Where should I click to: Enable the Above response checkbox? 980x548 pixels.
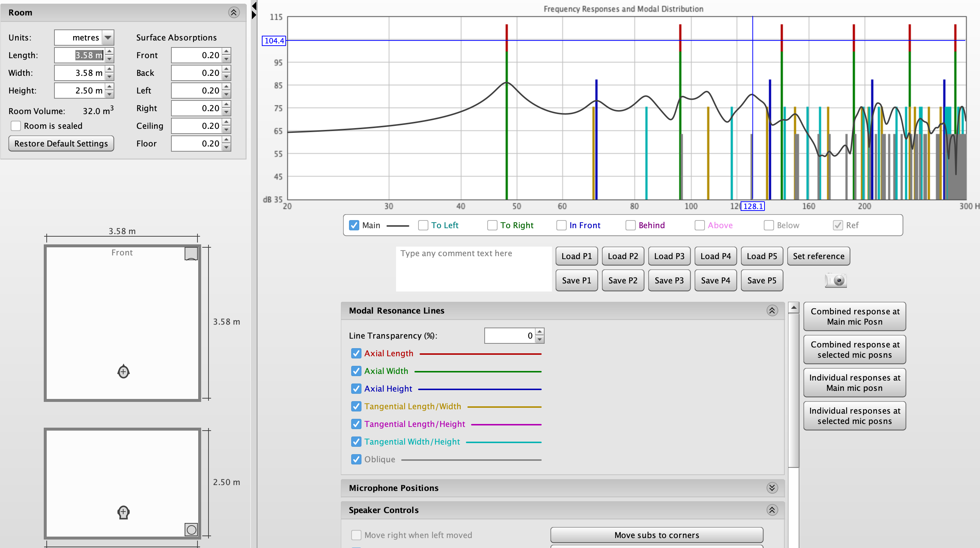pos(700,225)
